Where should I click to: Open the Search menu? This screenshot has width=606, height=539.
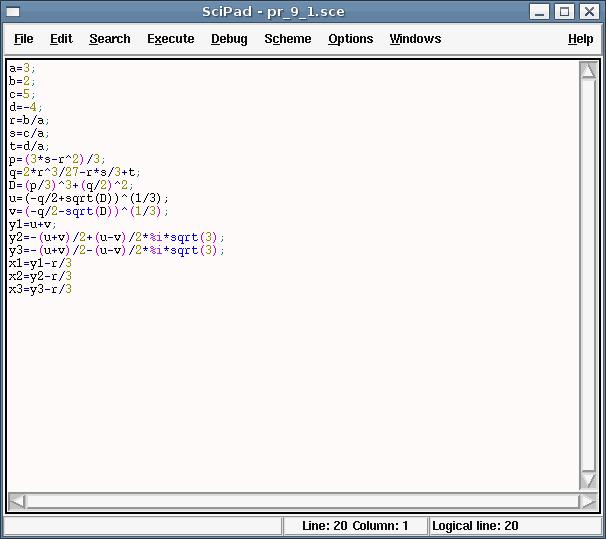[x=110, y=39]
